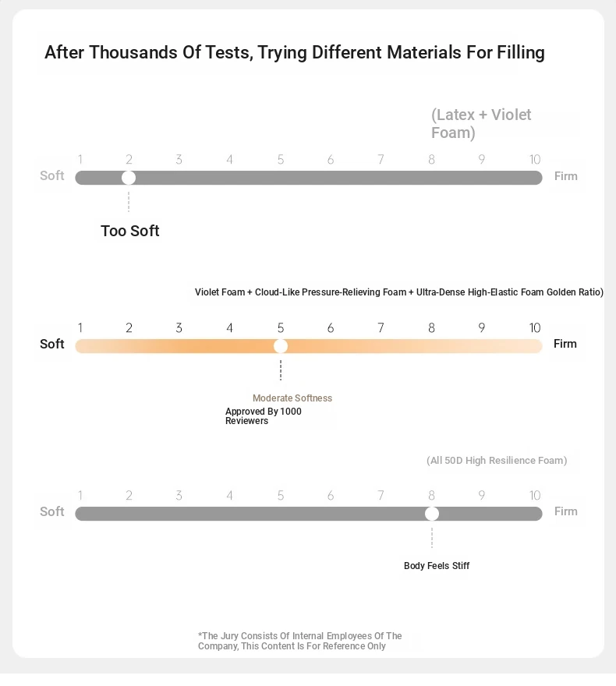The image size is (616, 686).
Task: Click the 'Moderate Softness' text
Action: click(x=292, y=398)
